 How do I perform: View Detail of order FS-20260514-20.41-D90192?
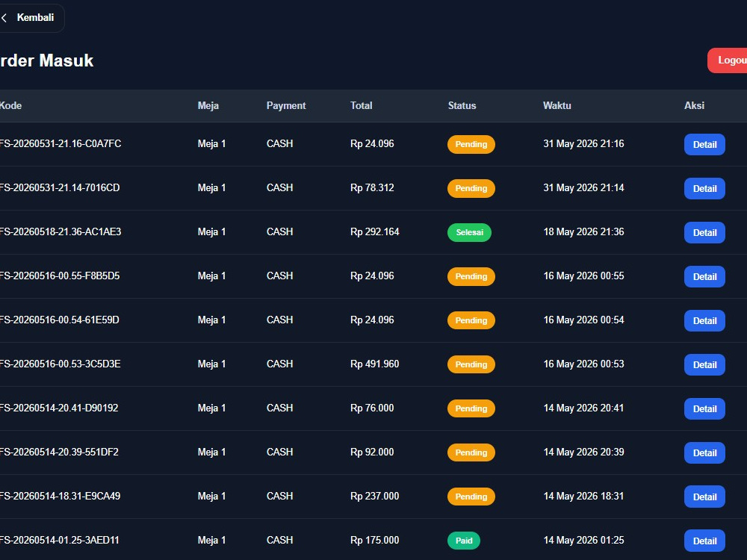point(704,408)
